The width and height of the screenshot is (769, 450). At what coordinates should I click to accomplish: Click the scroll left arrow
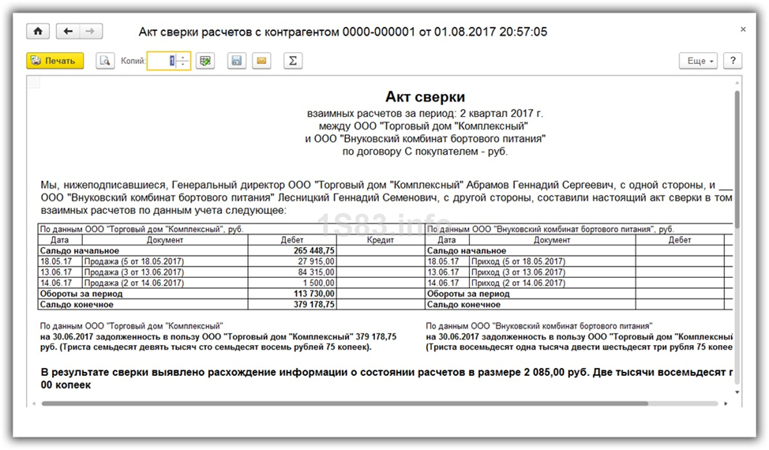[x=34, y=403]
